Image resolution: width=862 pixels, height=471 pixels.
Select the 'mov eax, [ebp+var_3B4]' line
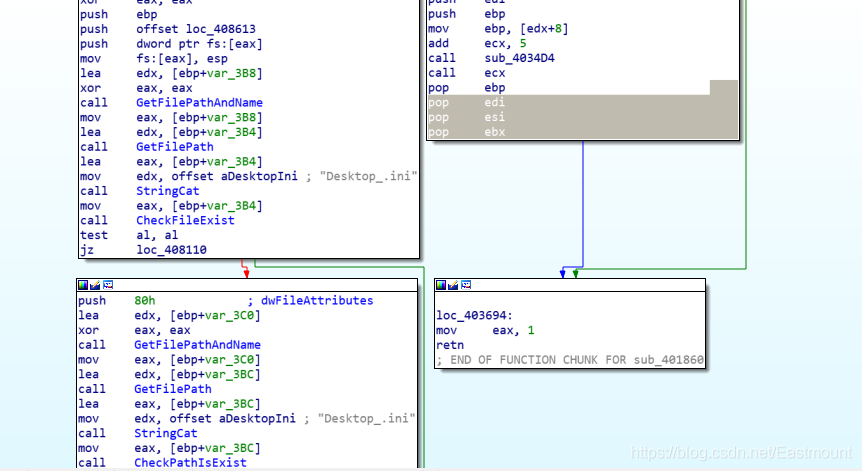[x=171, y=206]
